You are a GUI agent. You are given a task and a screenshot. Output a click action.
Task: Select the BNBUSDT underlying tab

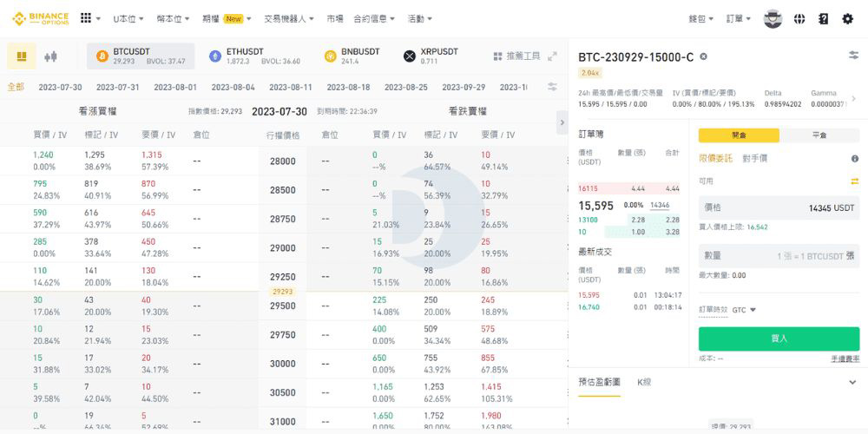352,56
